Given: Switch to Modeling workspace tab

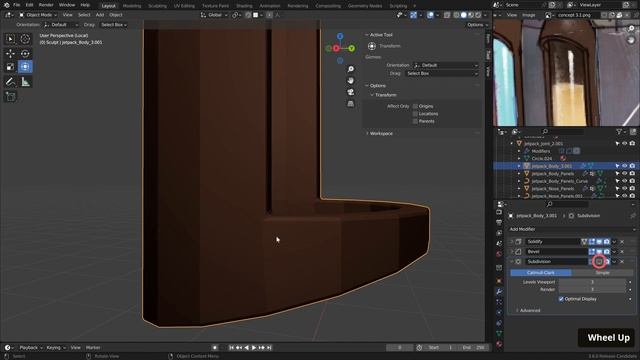Looking at the screenshot, I should point(132,6).
